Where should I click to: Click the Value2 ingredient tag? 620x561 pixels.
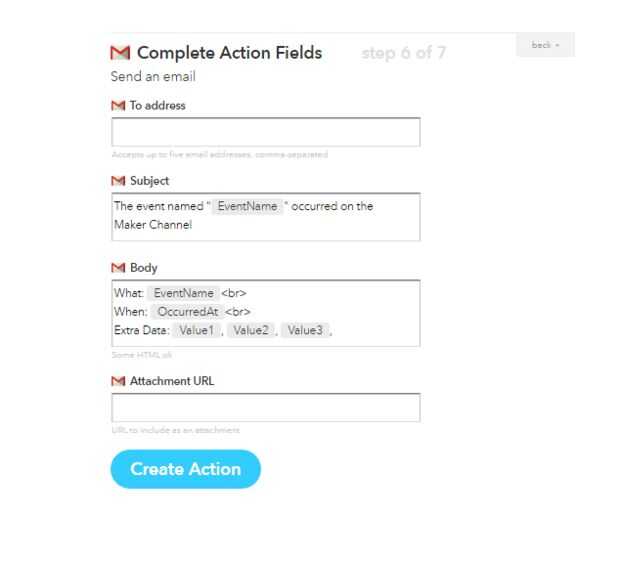click(x=251, y=330)
